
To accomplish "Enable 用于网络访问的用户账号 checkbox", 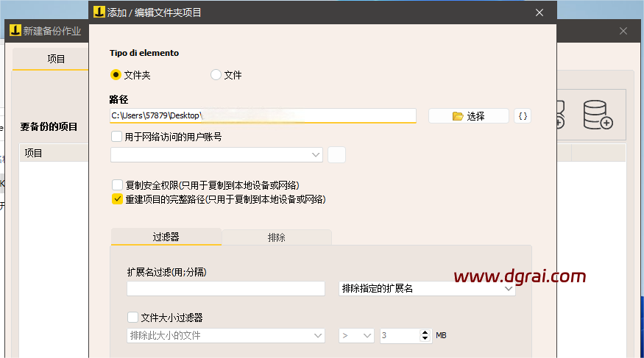I will pyautogui.click(x=116, y=136).
